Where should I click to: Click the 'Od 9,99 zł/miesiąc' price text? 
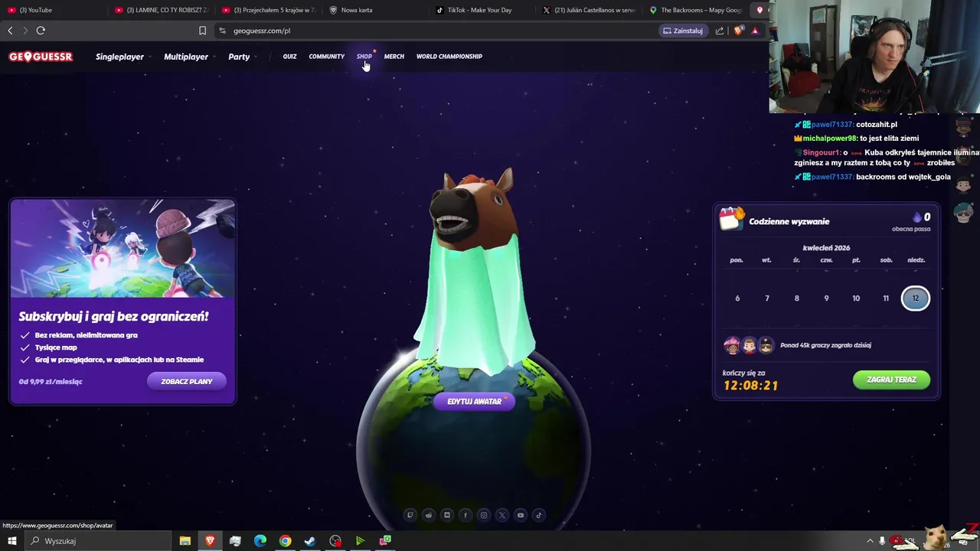(51, 381)
